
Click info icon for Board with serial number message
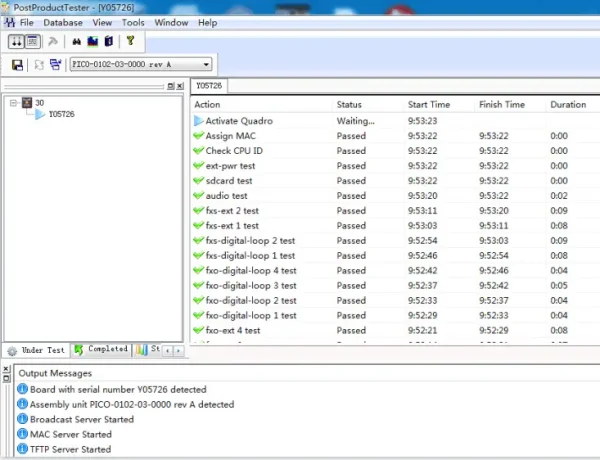(23, 389)
